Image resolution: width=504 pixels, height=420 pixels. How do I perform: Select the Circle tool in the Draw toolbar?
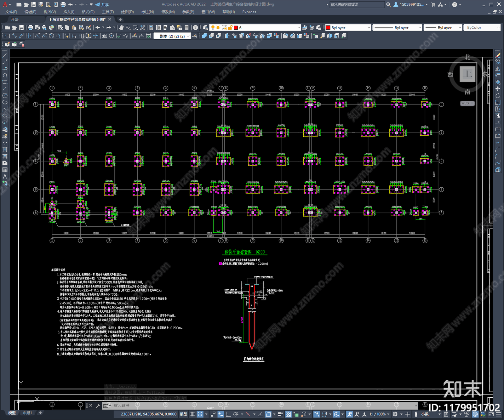tap(5, 95)
